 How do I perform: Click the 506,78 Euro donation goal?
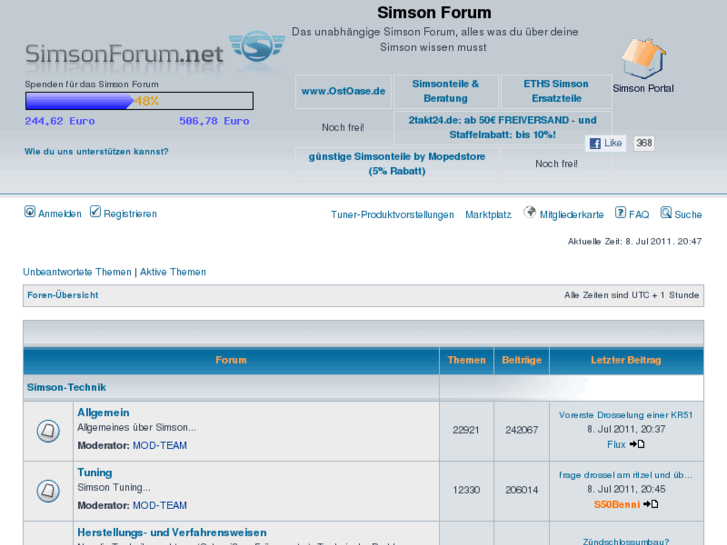tap(214, 121)
